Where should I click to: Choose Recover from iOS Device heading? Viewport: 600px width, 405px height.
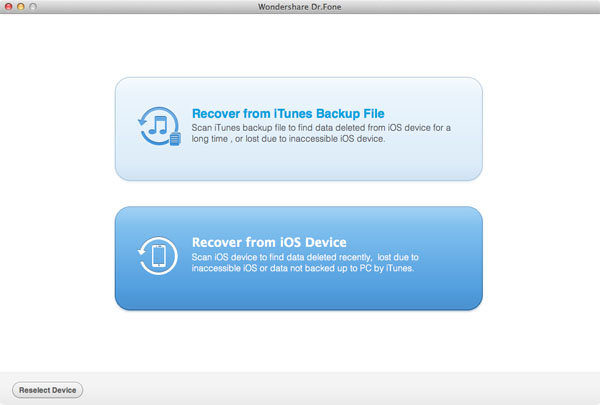tap(269, 242)
